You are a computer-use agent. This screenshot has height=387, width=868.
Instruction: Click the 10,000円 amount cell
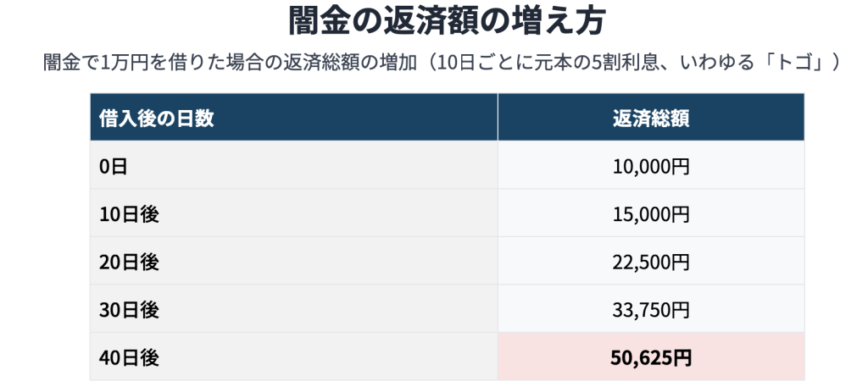[651, 165]
